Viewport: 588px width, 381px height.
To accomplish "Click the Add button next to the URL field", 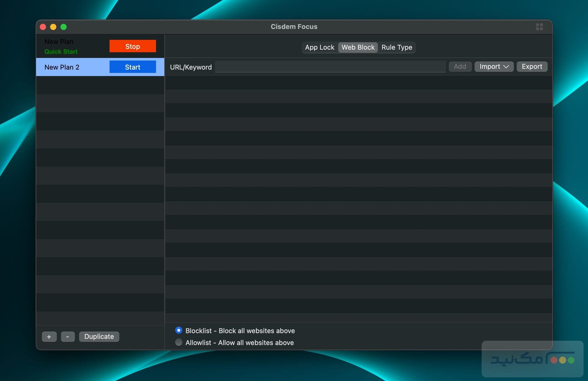I will tap(460, 66).
